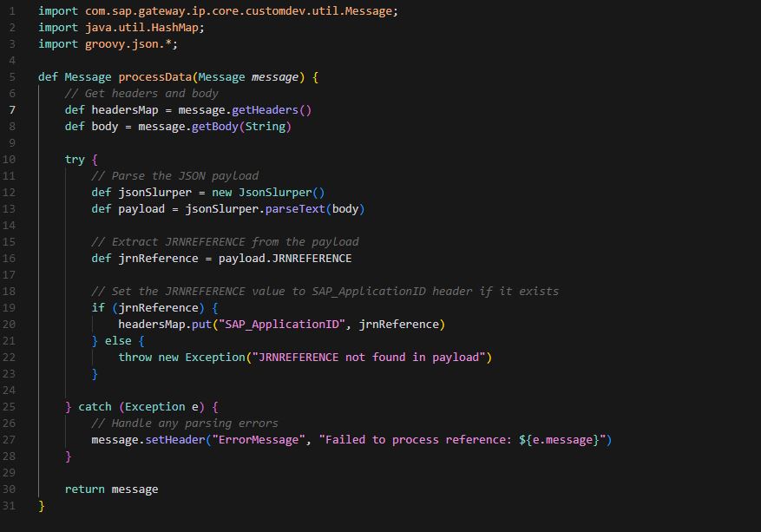Screen dimensions: 761x532
Task: Click the try keyword on line 10
Action: tap(75, 159)
